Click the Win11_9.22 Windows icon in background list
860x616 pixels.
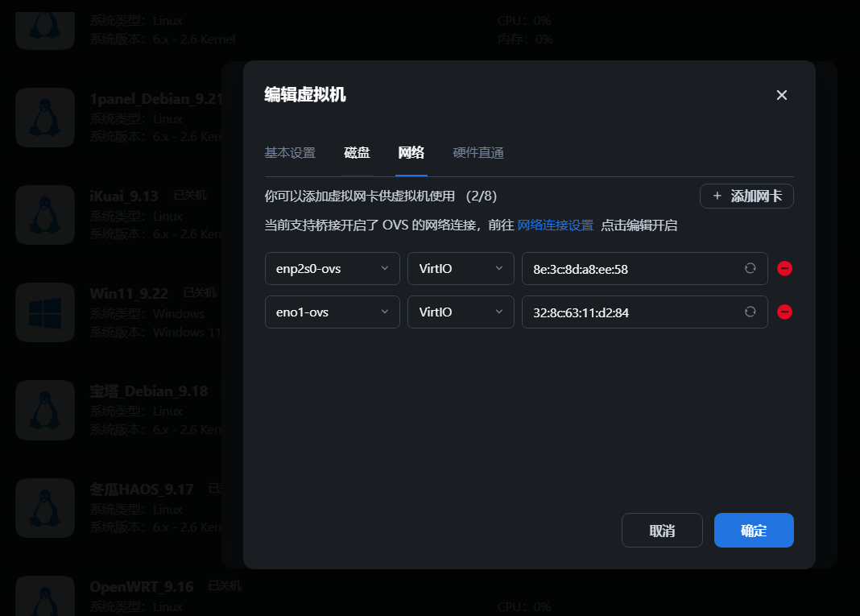point(45,312)
